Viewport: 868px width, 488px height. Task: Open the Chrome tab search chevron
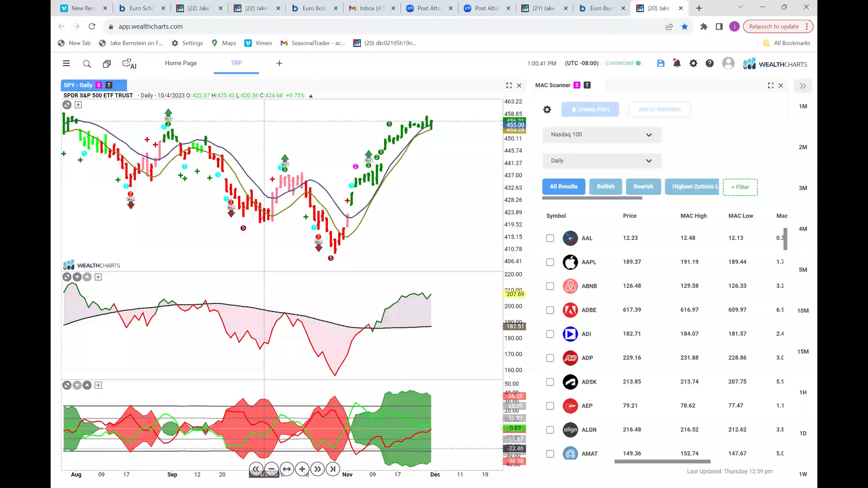tap(740, 8)
